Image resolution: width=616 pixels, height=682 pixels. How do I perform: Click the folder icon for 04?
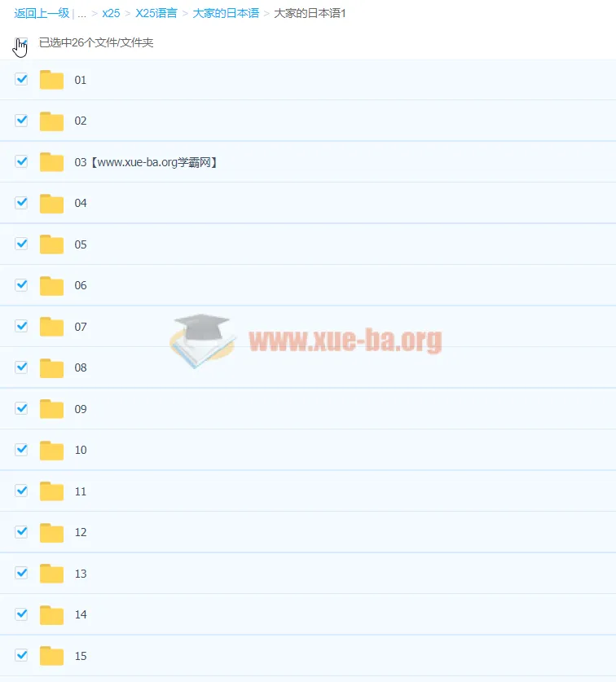click(x=51, y=204)
